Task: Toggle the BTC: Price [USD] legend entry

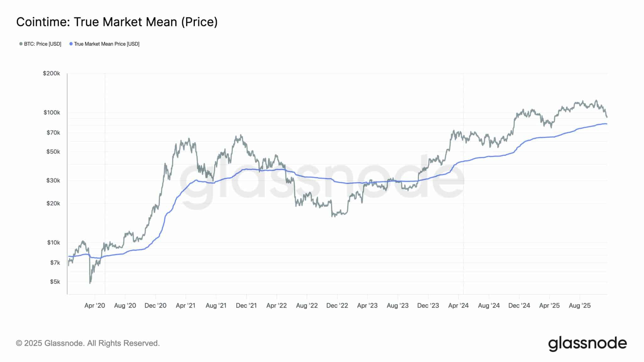Action: click(42, 44)
